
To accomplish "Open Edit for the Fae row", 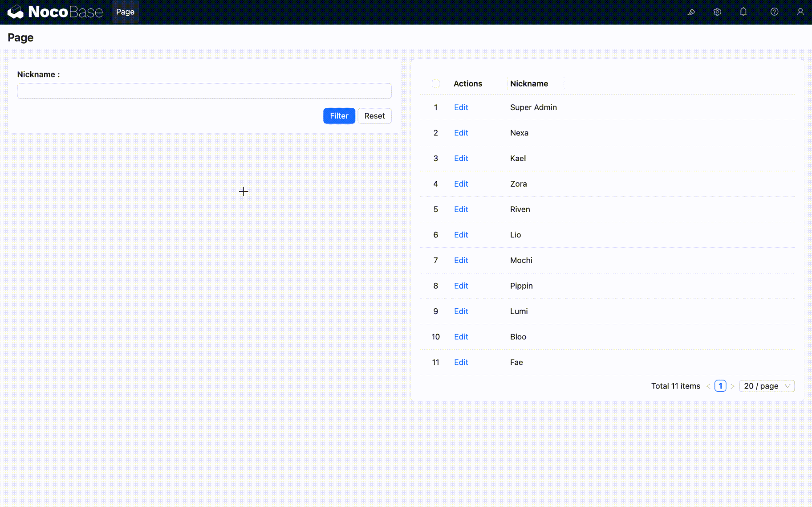I will (461, 362).
